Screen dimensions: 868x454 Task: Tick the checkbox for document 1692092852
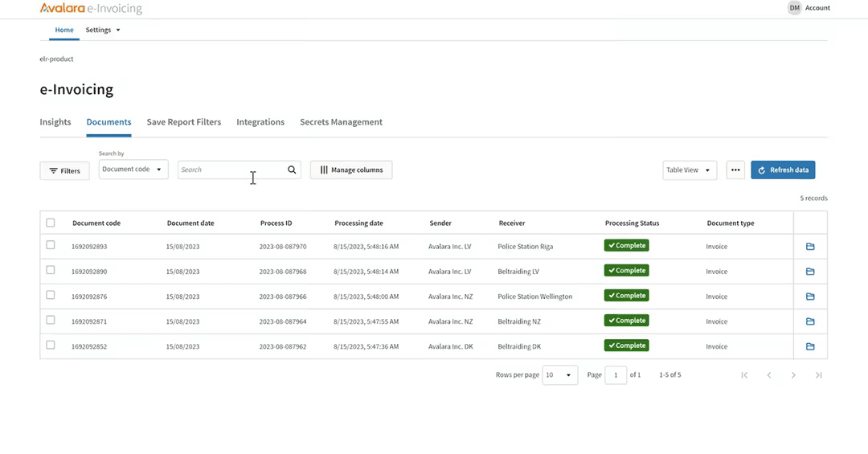(51, 346)
